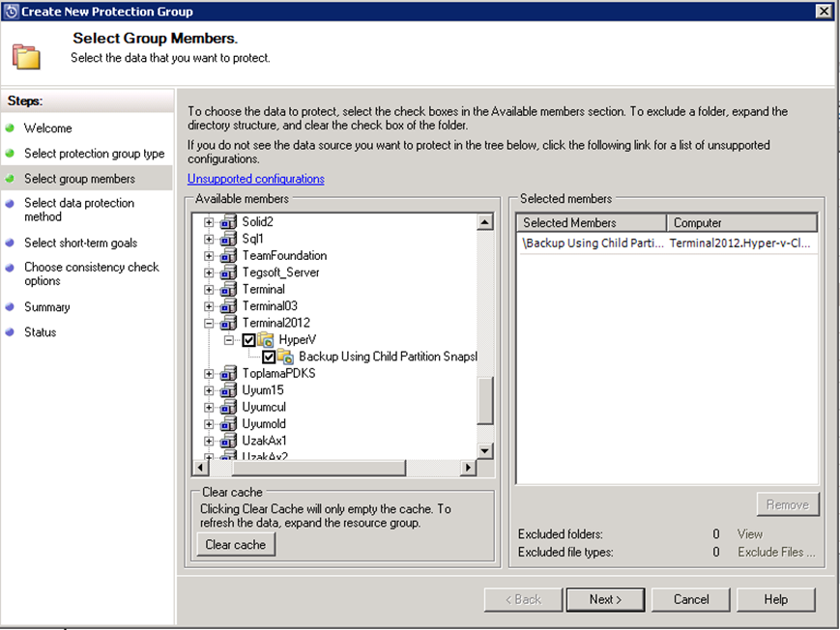
Task: Expand the UzakAx1 node
Action: coord(209,442)
